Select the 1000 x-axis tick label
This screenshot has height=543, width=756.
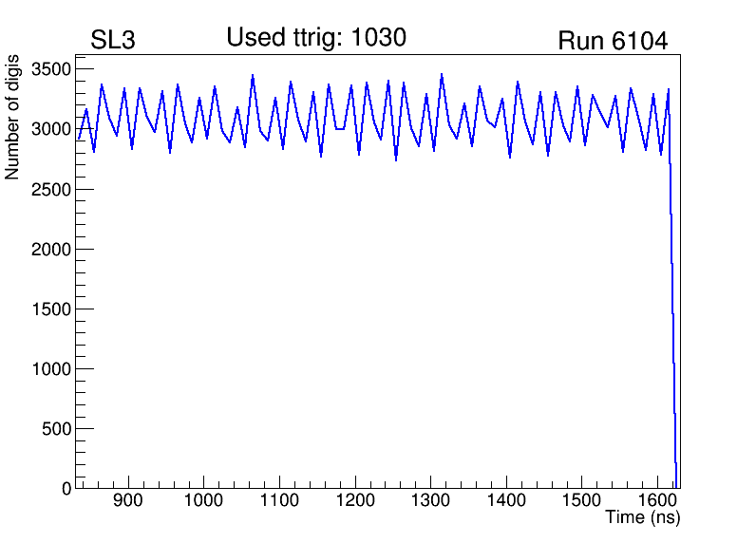pyautogui.click(x=203, y=500)
